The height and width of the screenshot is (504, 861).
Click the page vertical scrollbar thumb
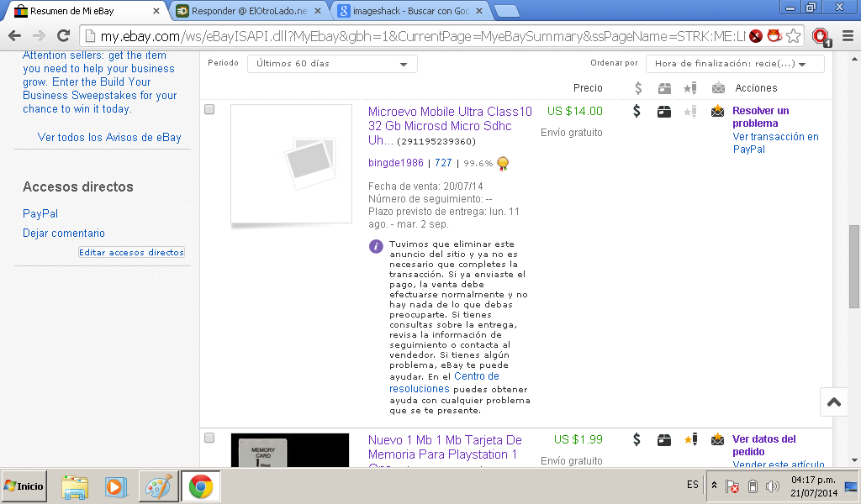[854, 266]
